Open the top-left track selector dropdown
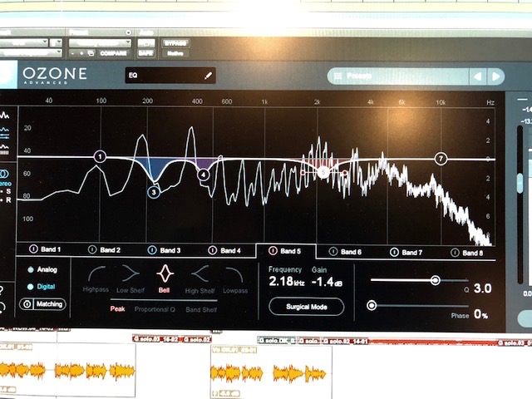The height and width of the screenshot is (399, 532). pyautogui.click(x=22, y=42)
